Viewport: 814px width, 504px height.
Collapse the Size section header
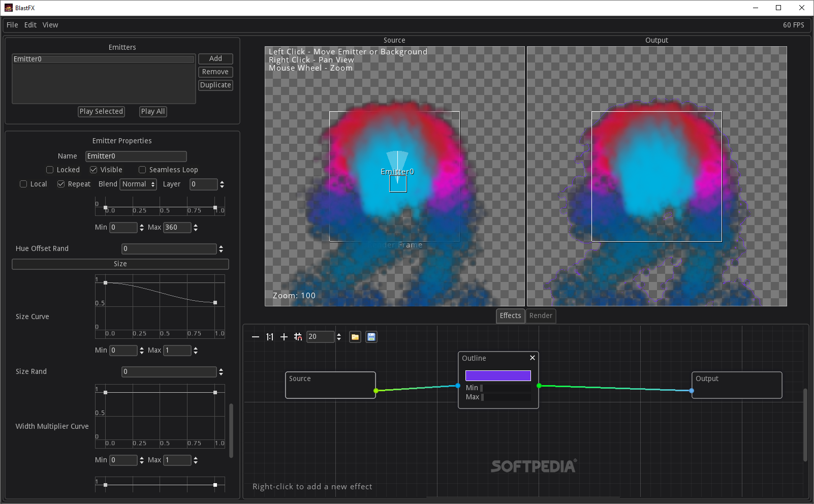(120, 264)
